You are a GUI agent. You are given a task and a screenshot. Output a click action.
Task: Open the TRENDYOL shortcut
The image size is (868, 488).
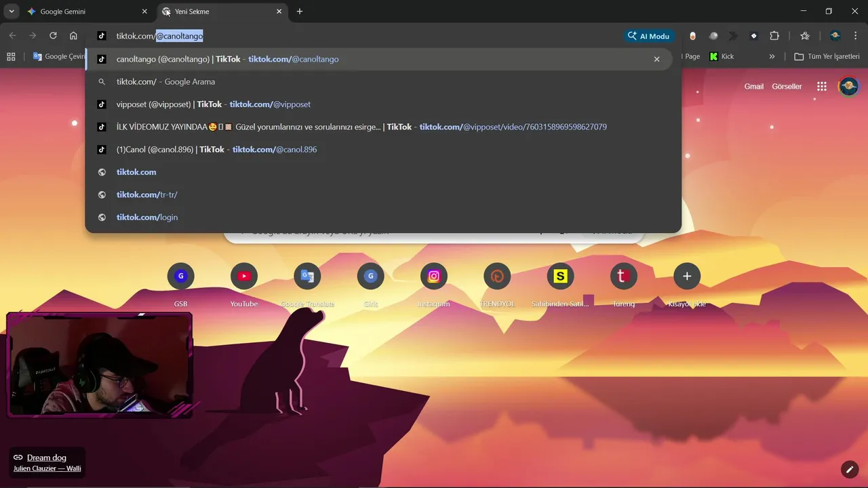[497, 285]
